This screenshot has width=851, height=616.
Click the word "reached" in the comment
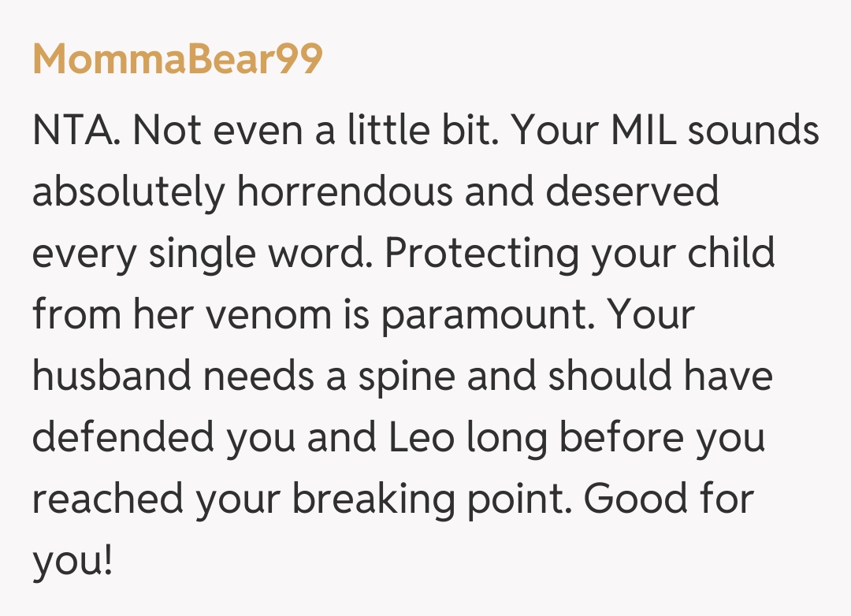click(106, 500)
